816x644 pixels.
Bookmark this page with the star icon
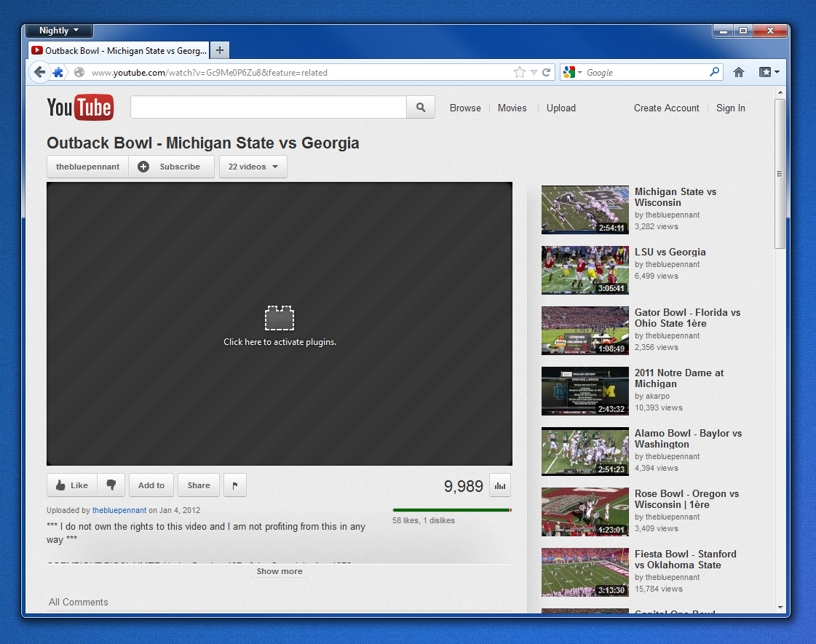pyautogui.click(x=519, y=72)
